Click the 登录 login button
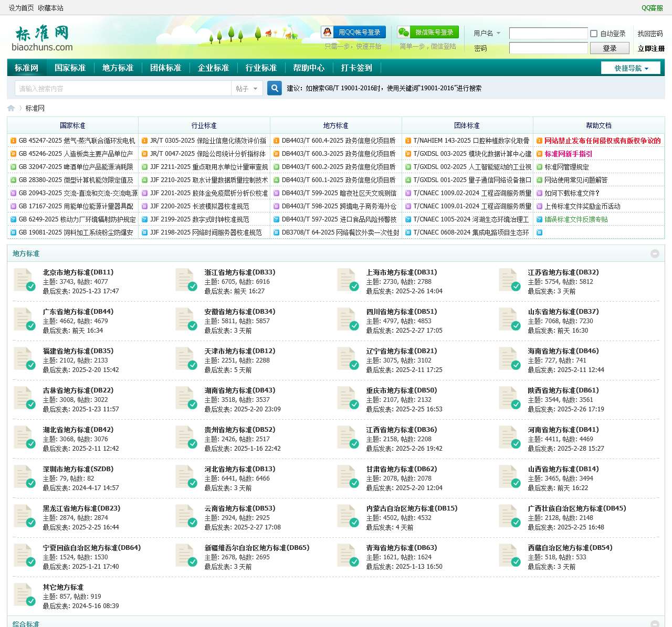Screen dimensions: 672x627 [x=610, y=48]
